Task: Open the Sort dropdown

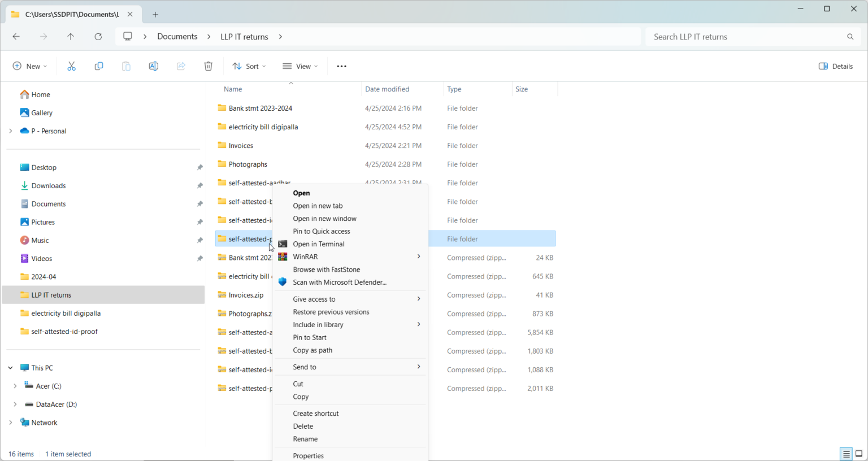Action: pyautogui.click(x=249, y=66)
